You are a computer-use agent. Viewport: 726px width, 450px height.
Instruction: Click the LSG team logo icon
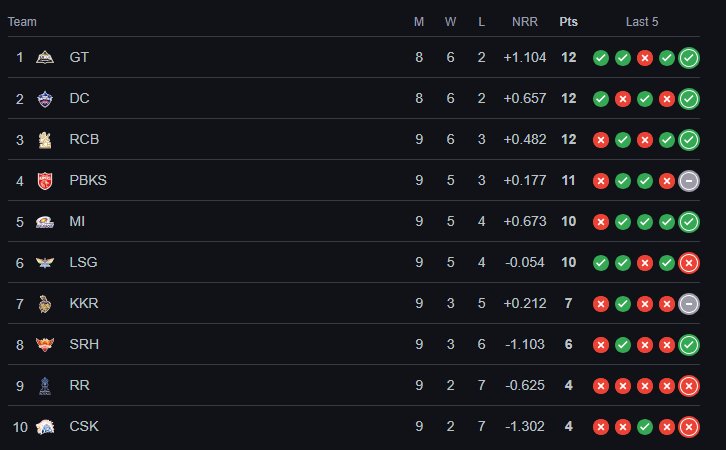45,263
